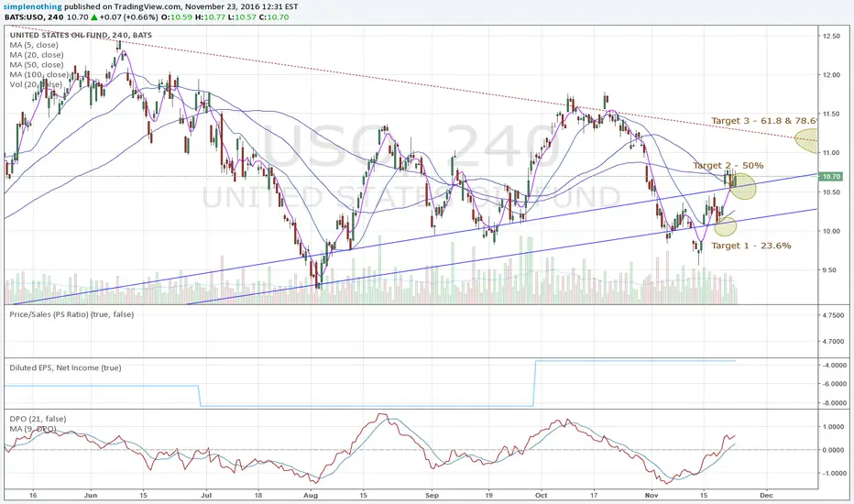The height and width of the screenshot is (504, 854).
Task: Click the green up-arrow price change icon
Action: pyautogui.click(x=93, y=17)
